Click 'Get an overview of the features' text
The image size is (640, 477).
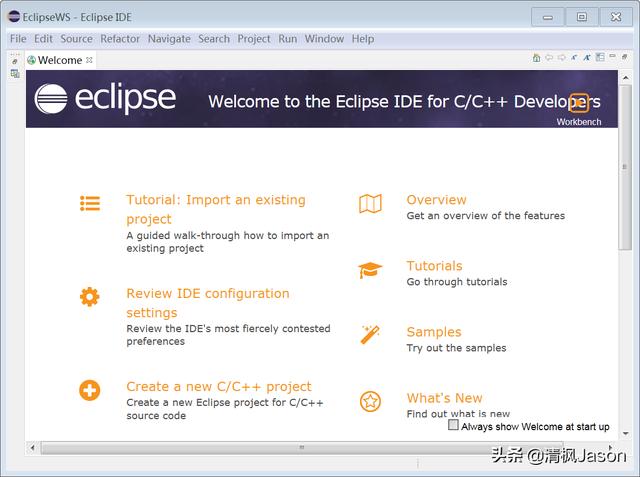(486, 216)
